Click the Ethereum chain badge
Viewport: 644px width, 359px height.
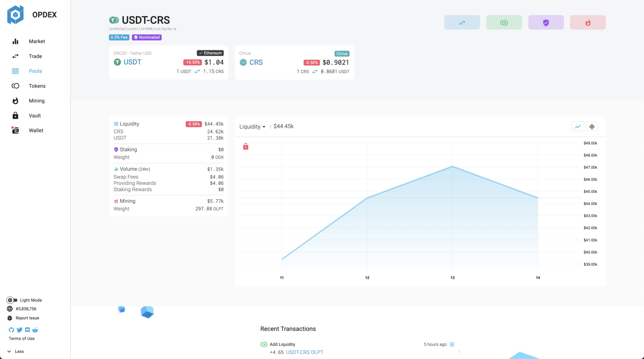[210, 53]
